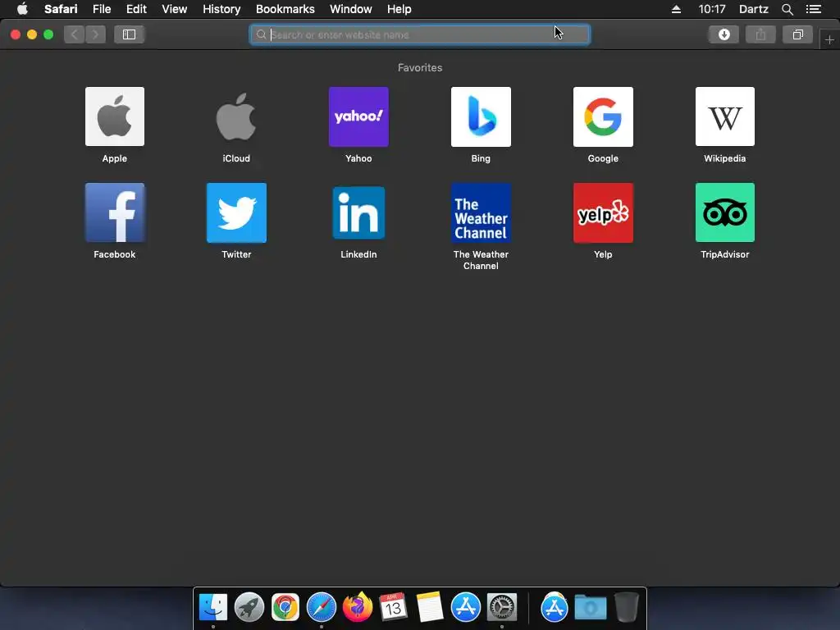Add a new tab with plus button
840x630 pixels.
click(829, 39)
